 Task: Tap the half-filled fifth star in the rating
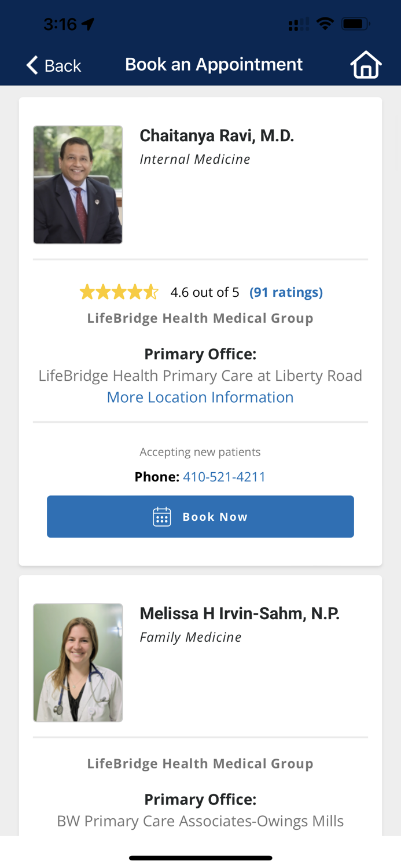click(152, 291)
